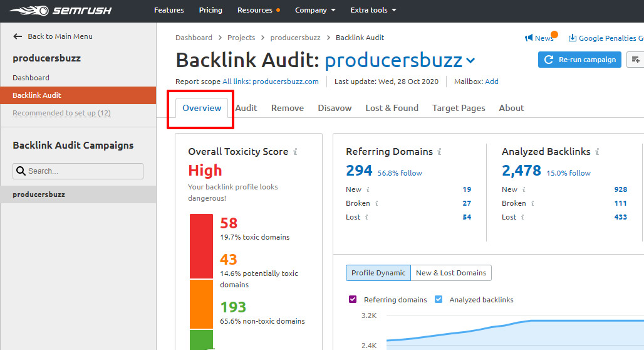Viewport: 644px width, 350px height.
Task: Click the 2,478 analyzed backlinks total
Action: click(x=522, y=170)
